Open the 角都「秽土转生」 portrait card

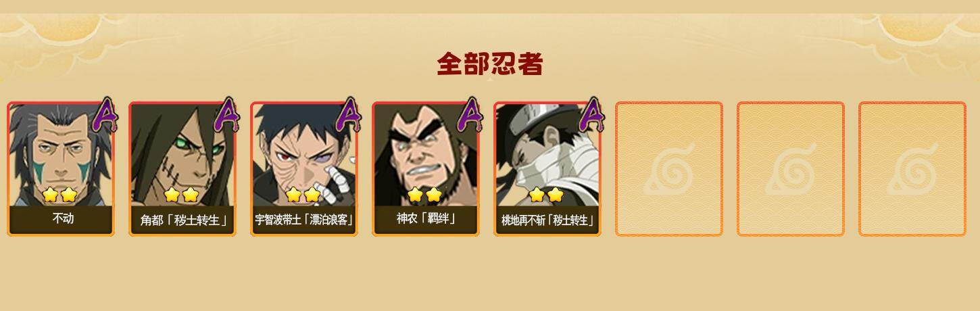(x=182, y=169)
